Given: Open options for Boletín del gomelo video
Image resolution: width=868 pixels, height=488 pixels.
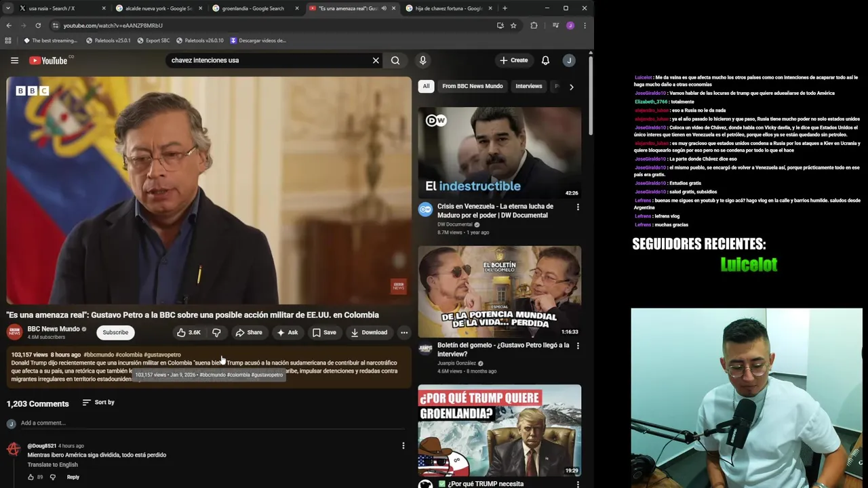Looking at the screenshot, I should [x=578, y=346].
